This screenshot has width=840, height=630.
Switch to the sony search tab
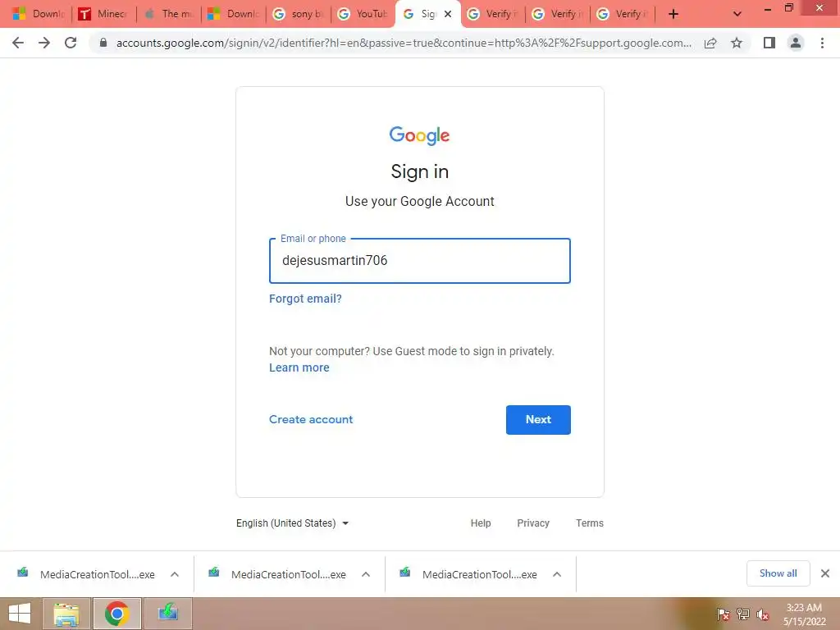point(299,14)
